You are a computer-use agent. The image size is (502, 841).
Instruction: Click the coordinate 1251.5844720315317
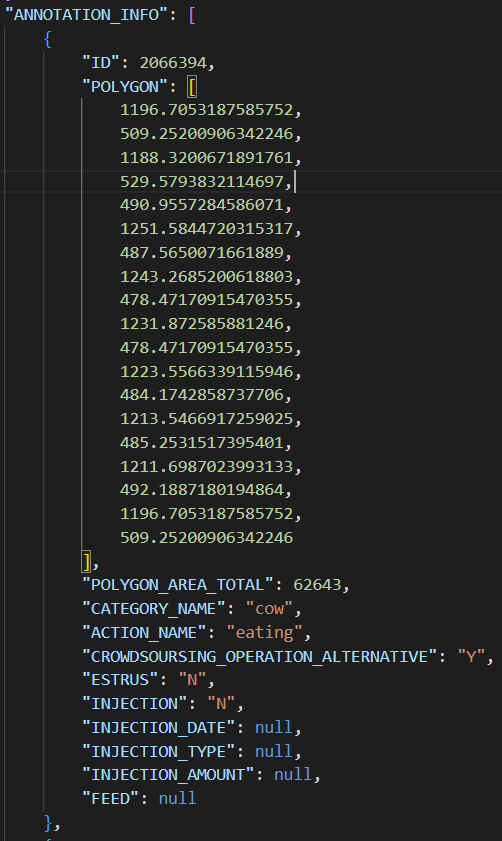click(x=206, y=228)
